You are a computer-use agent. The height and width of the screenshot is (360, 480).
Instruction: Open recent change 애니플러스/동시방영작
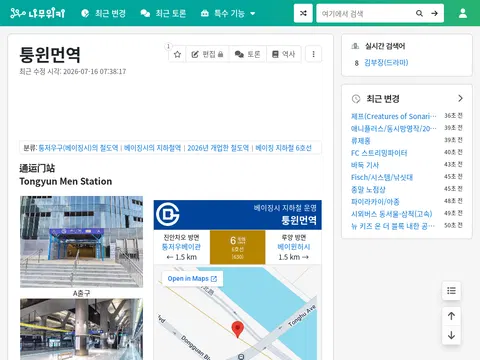click(394, 129)
